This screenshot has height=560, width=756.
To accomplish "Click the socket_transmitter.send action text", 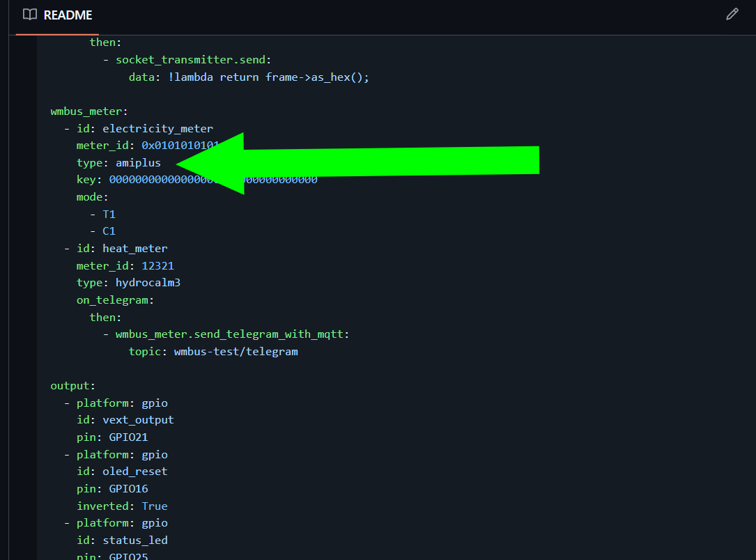I will pyautogui.click(x=194, y=60).
